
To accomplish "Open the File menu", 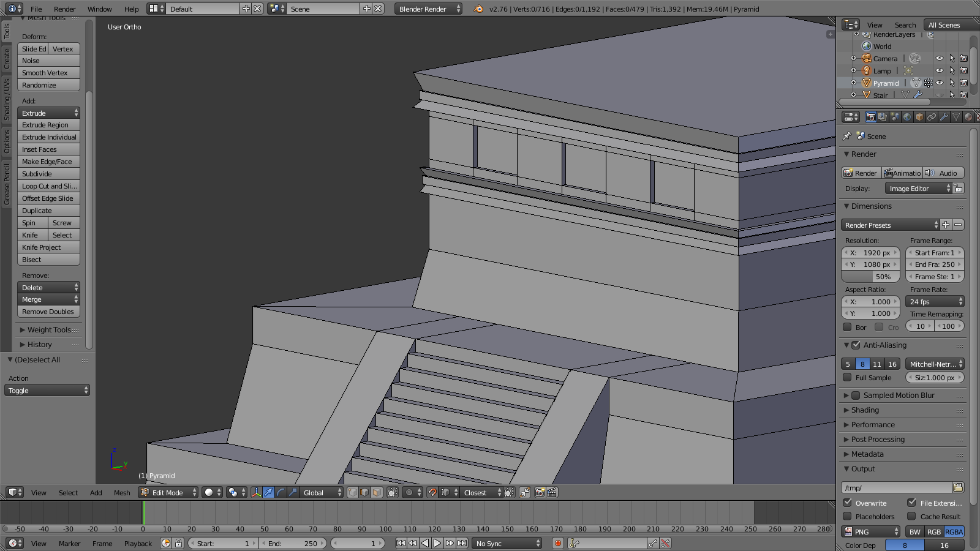I will tap(36, 9).
